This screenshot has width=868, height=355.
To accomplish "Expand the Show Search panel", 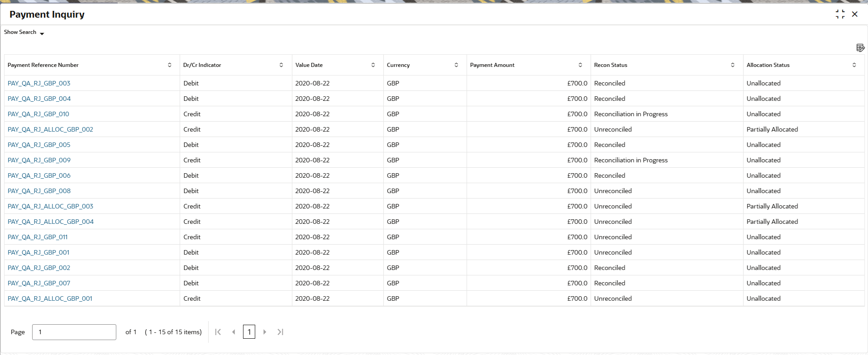I will click(x=24, y=33).
